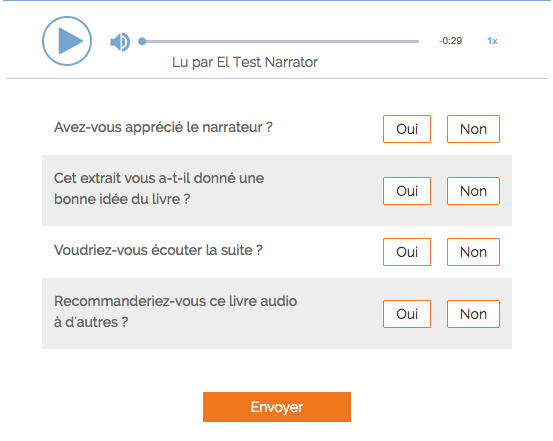Pick Oui for recommending this audiobook
This screenshot has height=441, width=553.
coord(407,314)
